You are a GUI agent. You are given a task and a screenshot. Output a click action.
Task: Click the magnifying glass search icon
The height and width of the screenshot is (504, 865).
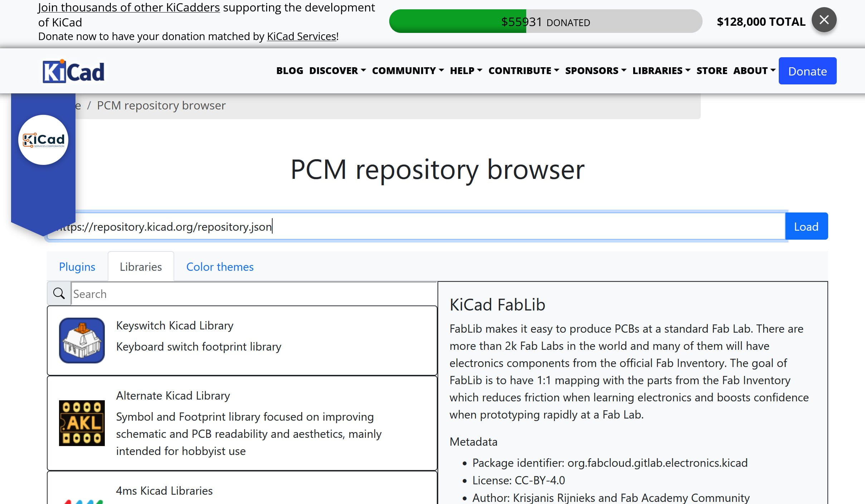pos(59,294)
